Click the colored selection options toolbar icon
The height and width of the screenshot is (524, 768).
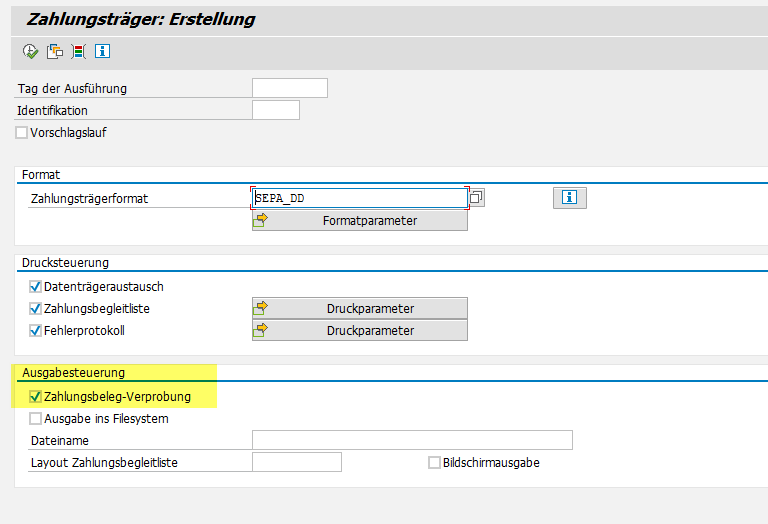78,51
